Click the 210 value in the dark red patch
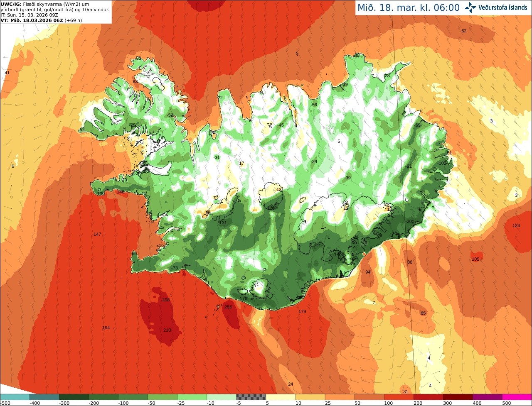The height and width of the screenshot is (406, 532). (x=167, y=330)
